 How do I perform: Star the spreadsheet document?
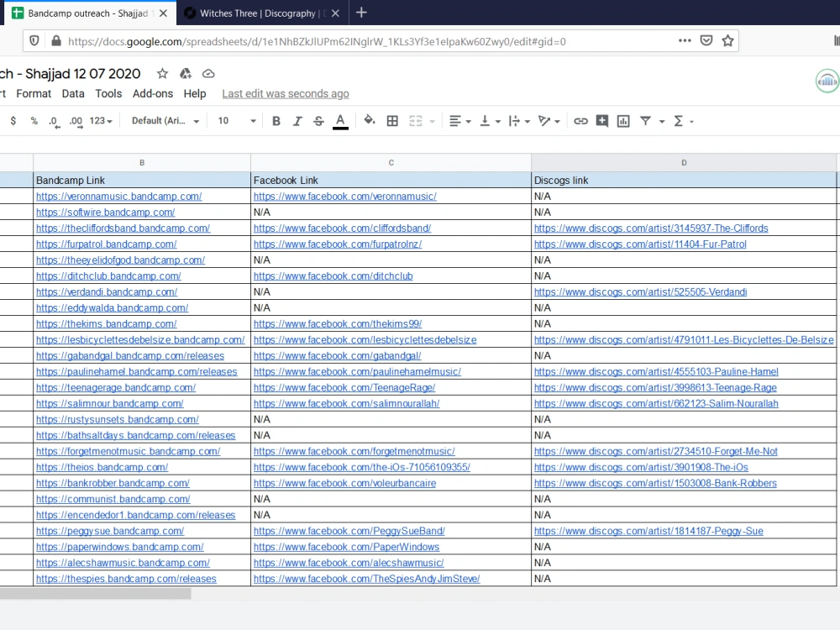point(162,73)
